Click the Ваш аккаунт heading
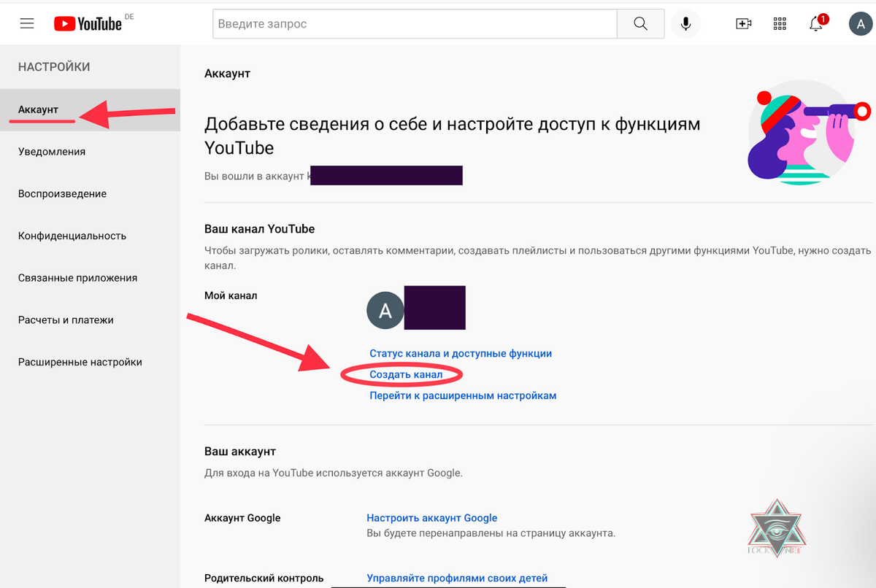 [x=240, y=452]
